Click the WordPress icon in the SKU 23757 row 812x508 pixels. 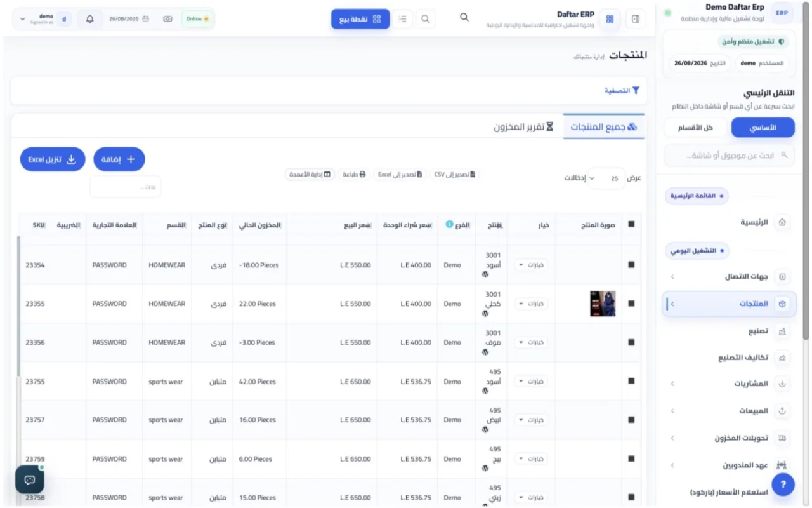pyautogui.click(x=485, y=429)
